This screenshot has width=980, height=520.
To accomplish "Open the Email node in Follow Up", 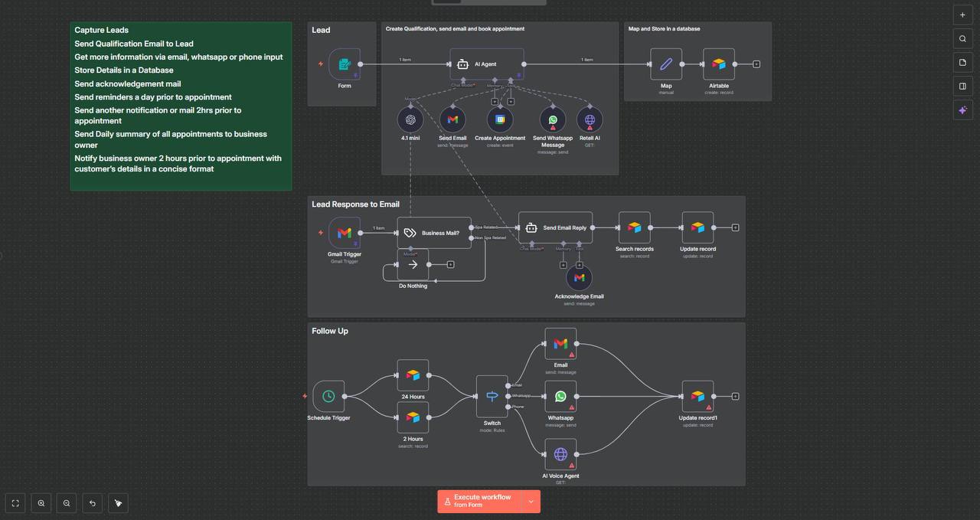I will point(560,344).
